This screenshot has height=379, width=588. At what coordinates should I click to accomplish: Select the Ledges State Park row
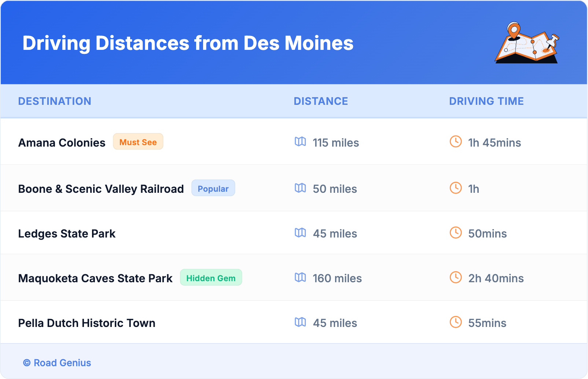pos(67,233)
